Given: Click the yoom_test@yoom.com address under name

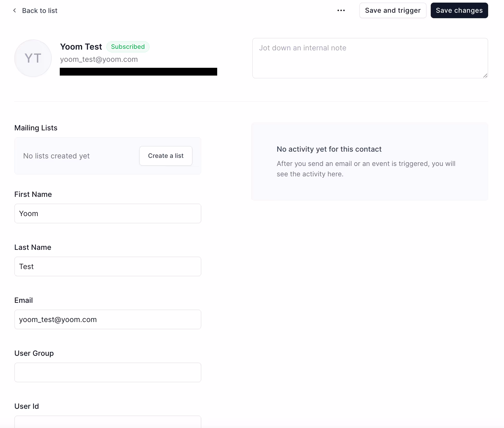Looking at the screenshot, I should coord(99,59).
